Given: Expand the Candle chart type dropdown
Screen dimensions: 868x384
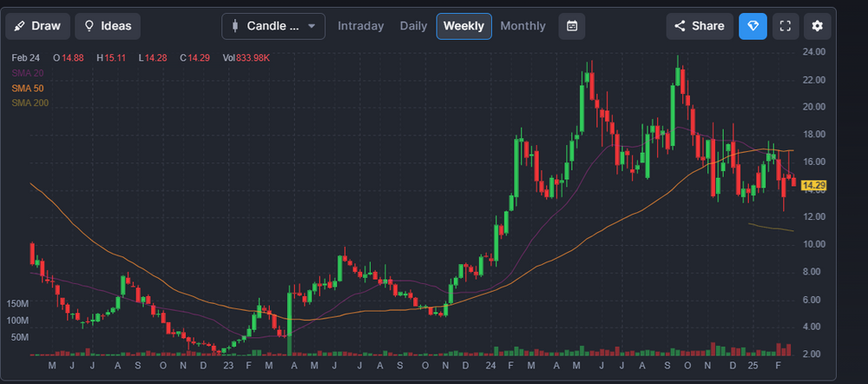Looking at the screenshot, I should 273,26.
